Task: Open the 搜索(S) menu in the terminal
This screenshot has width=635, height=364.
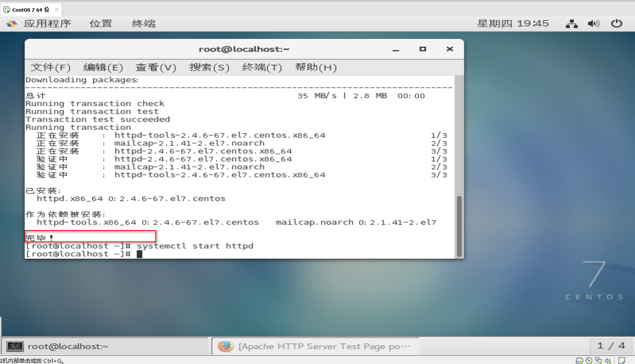Action: point(210,67)
